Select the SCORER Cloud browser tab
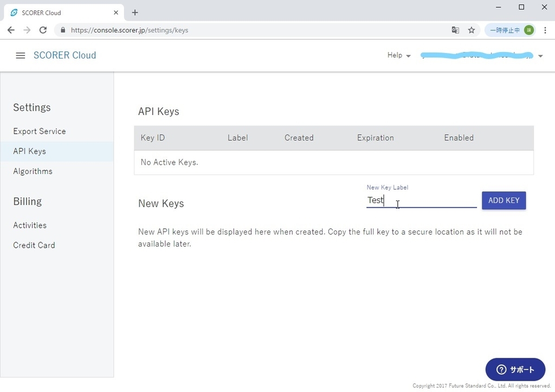Viewport: 555px width, 392px height. pyautogui.click(x=64, y=13)
